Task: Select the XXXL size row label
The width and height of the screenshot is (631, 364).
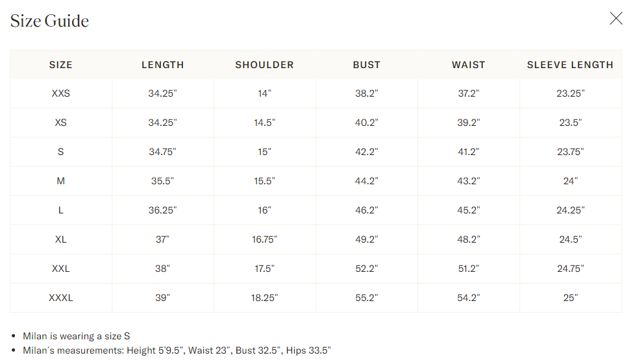Action: point(61,298)
